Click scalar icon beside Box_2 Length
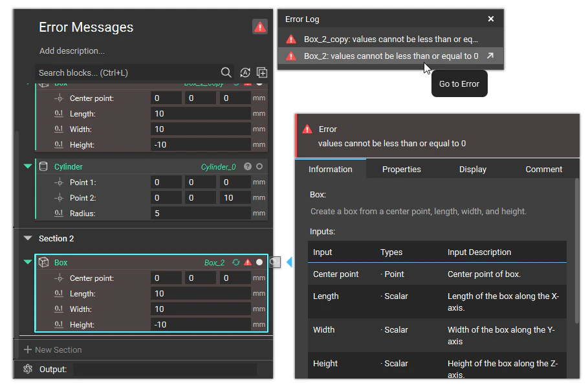The width and height of the screenshot is (588, 387). [x=59, y=293]
